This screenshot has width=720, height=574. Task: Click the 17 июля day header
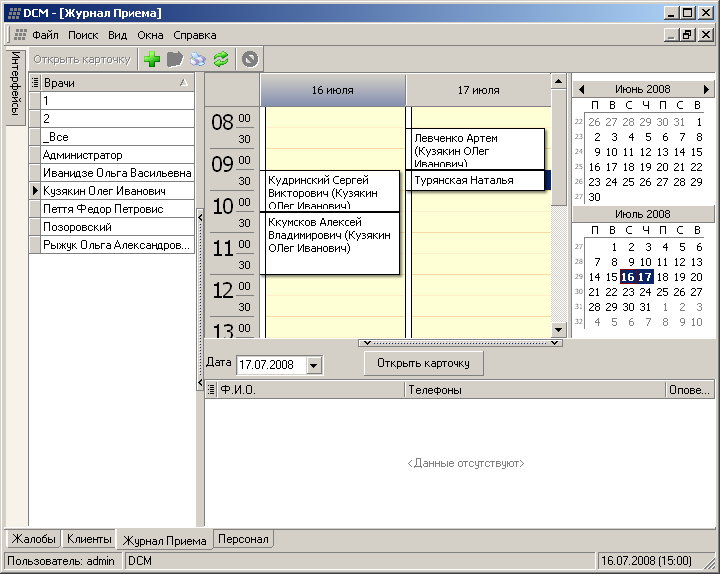pos(478,90)
